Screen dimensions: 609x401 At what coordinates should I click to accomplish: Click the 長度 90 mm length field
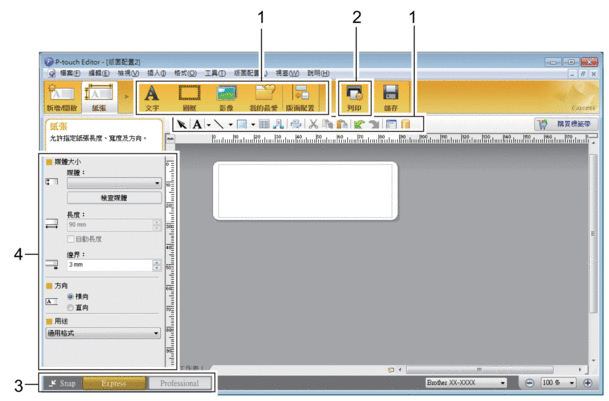(x=110, y=225)
